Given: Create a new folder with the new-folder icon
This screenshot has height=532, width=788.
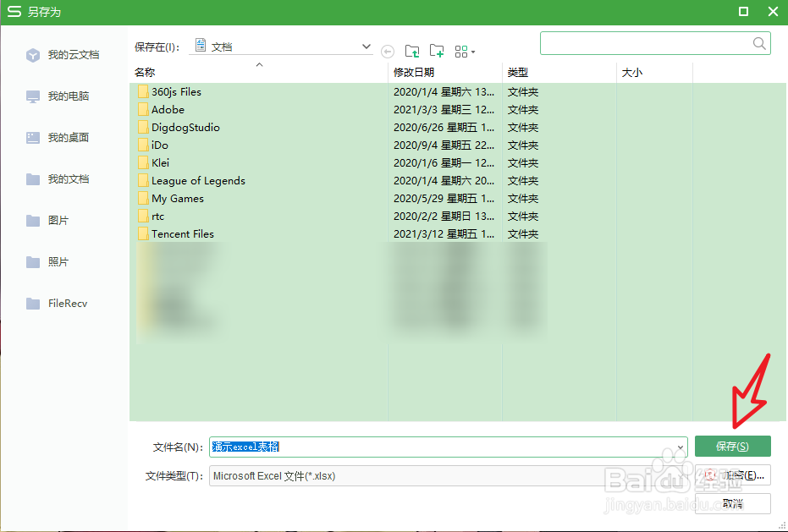Looking at the screenshot, I should 437,51.
